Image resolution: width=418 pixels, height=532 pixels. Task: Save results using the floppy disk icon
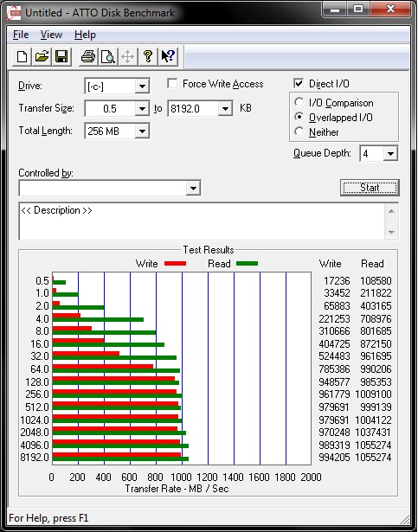[x=61, y=56]
